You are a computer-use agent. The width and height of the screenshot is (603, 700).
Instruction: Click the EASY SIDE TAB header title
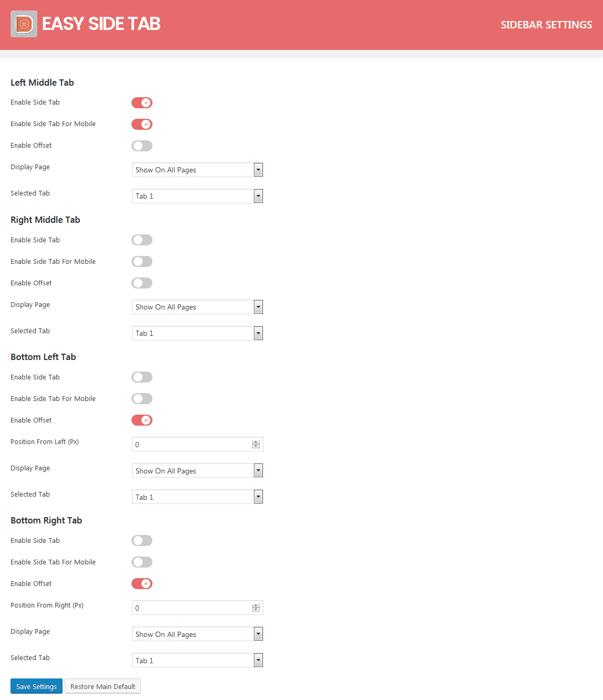tap(100, 23)
